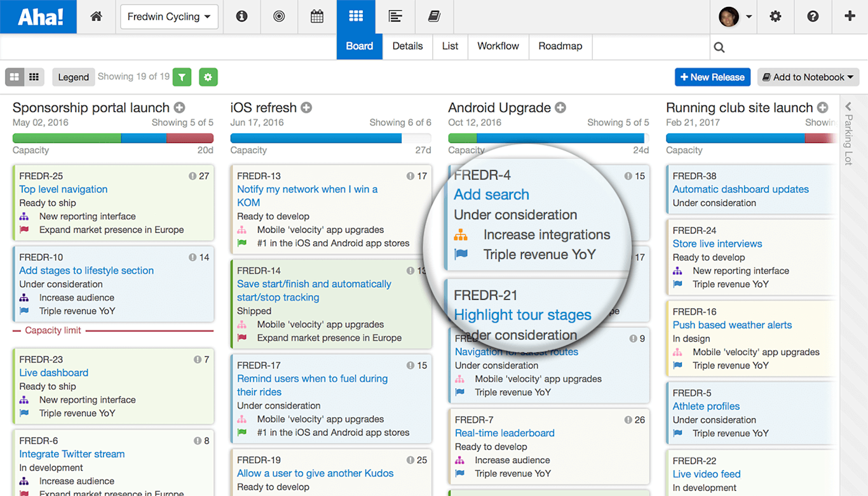
Task: Open the settings gear in top bar
Action: 775,17
